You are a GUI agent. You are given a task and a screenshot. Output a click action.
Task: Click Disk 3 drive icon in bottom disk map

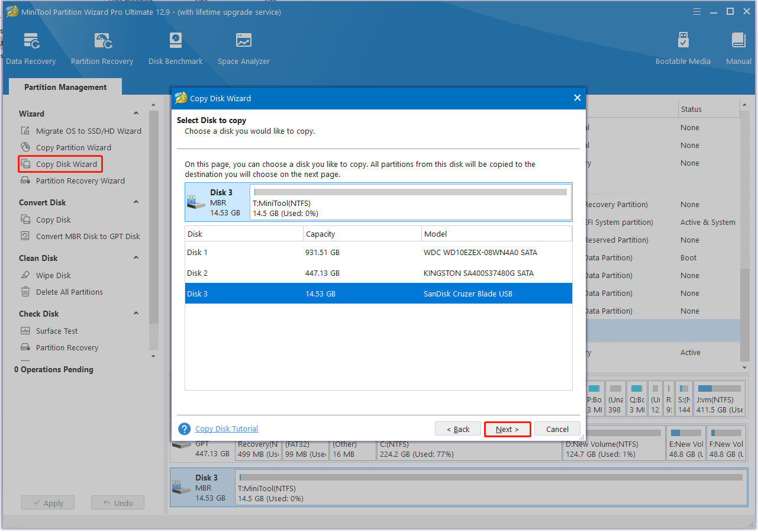(180, 487)
